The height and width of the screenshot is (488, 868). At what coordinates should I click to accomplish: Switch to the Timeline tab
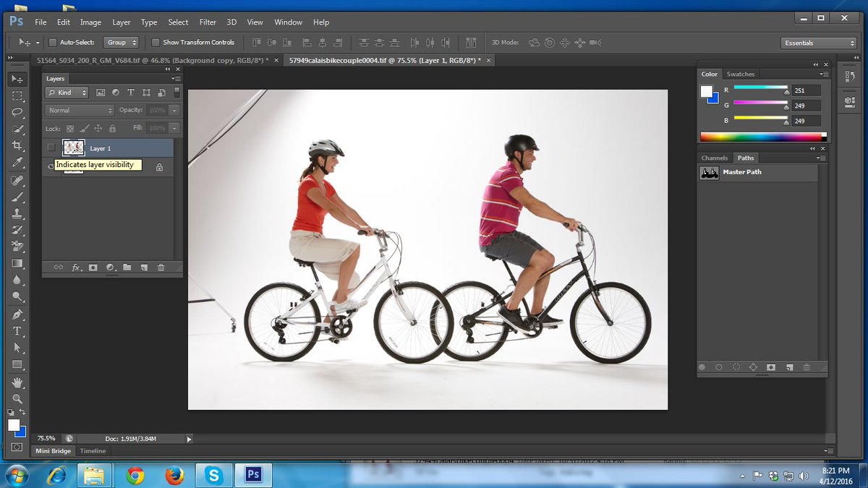click(93, 450)
